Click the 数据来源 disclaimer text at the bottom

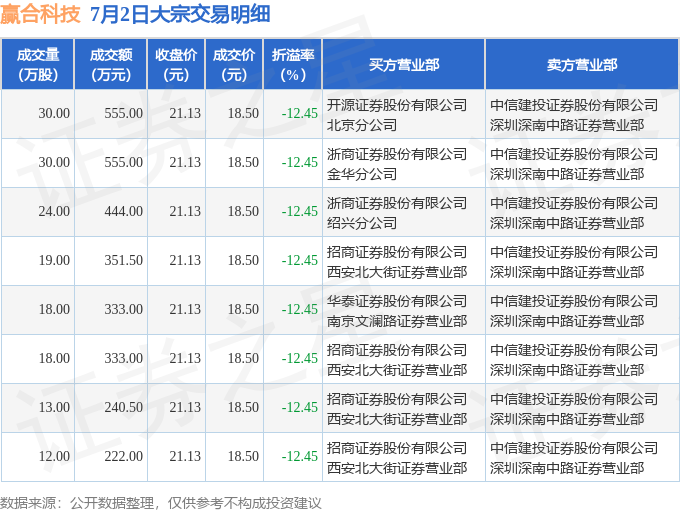pos(161,503)
